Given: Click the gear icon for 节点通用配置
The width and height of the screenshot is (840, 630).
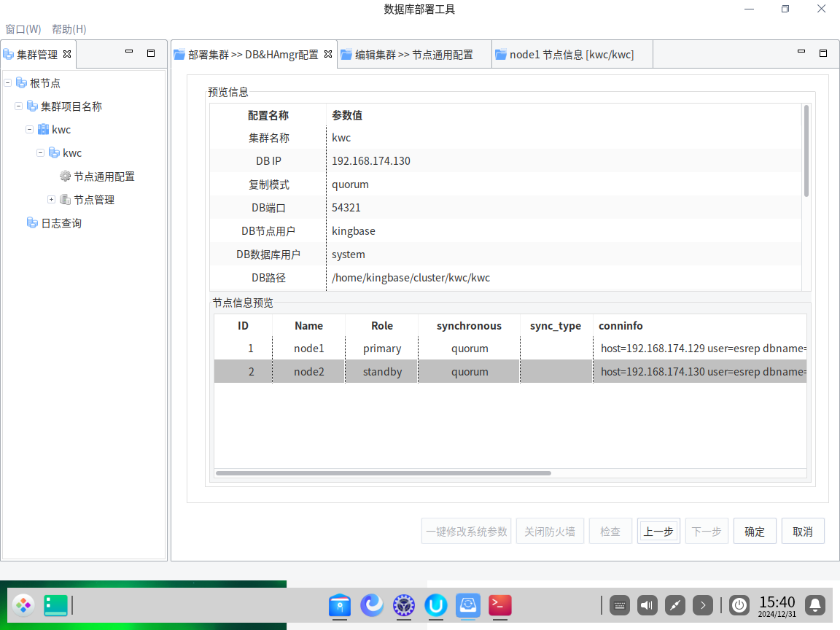Looking at the screenshot, I should coord(66,176).
